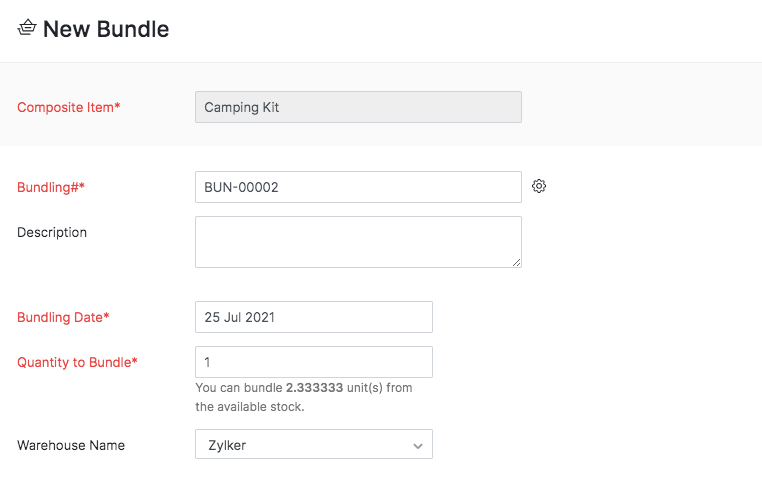This screenshot has width=762, height=484.
Task: Click the Composite Item label
Action: click(69, 107)
